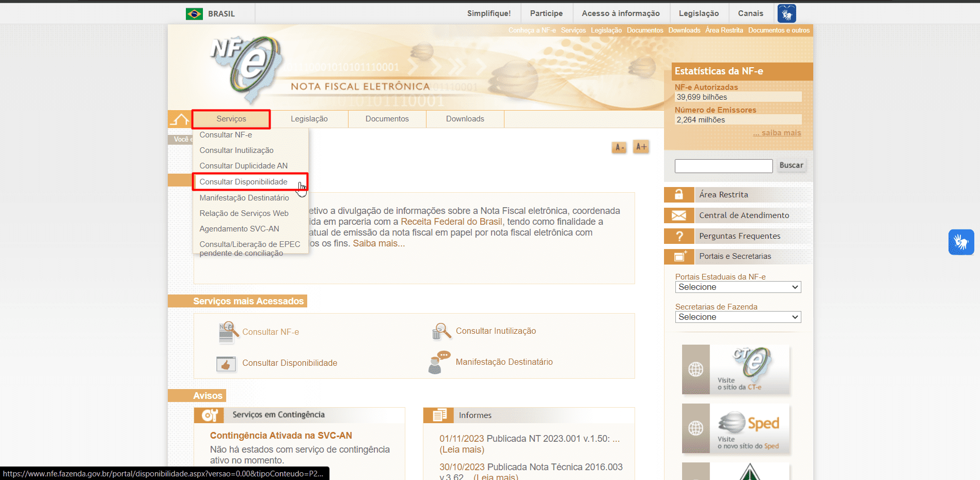Click Manifestação Destinatário link in Serviços mais Acessados

[504, 362]
